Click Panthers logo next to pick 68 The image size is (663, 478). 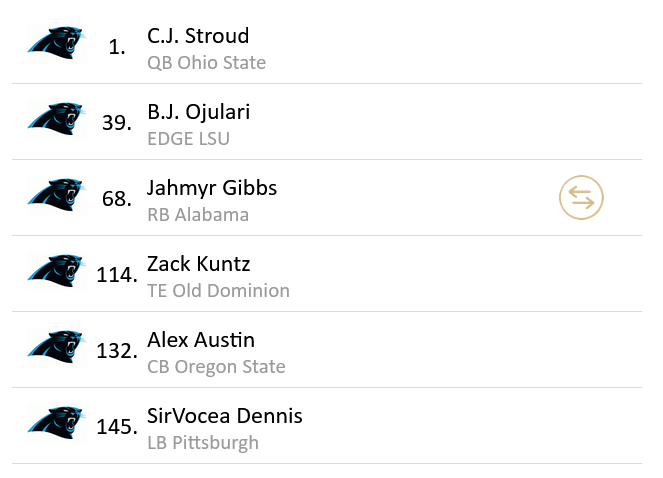click(56, 196)
